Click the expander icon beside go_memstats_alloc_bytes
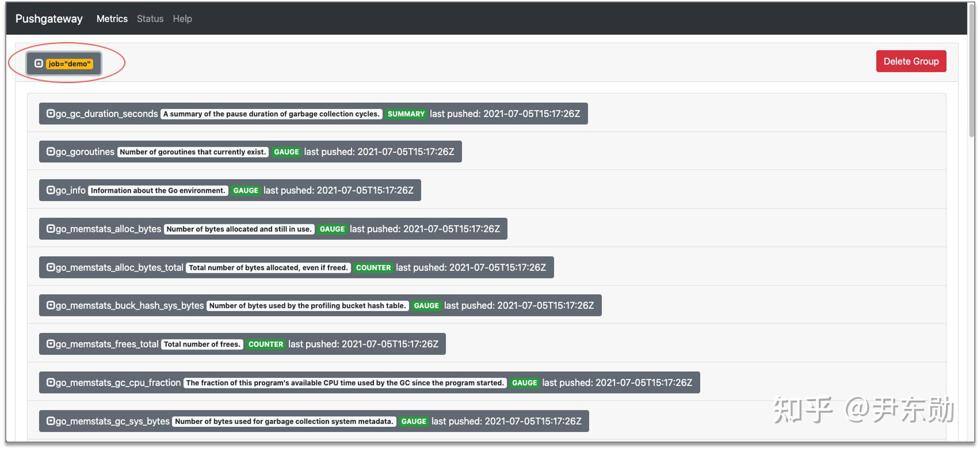 click(51, 229)
